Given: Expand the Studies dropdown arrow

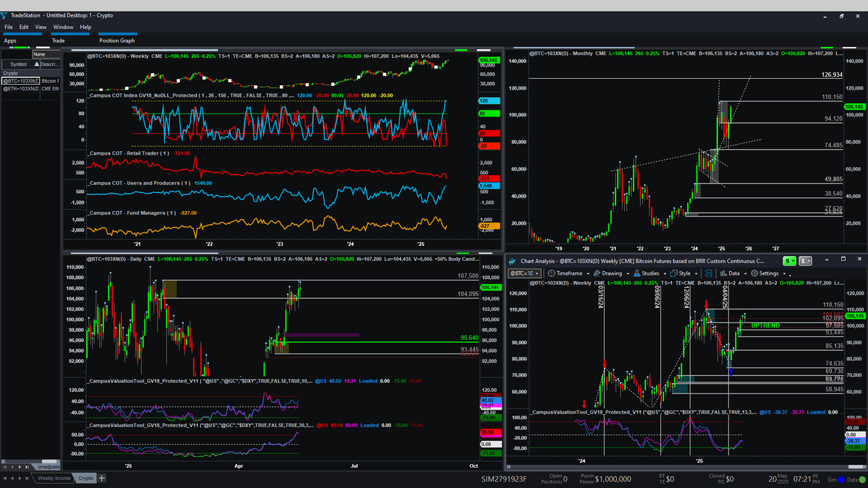Looking at the screenshot, I should [x=665, y=273].
